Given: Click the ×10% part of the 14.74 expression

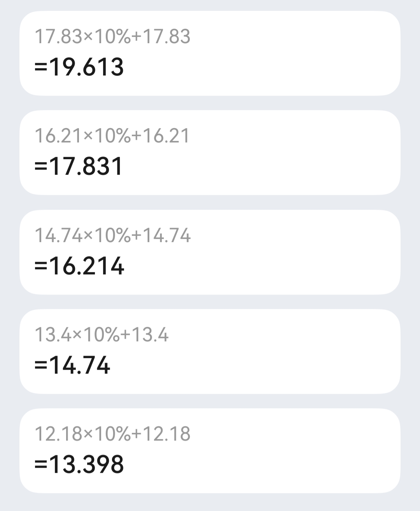Looking at the screenshot, I should click(x=107, y=235).
